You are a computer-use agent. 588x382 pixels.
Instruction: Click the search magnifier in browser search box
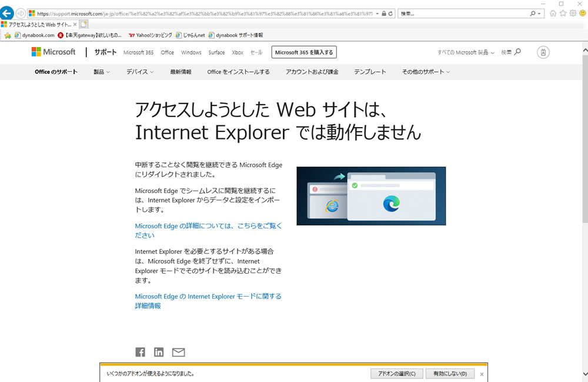tap(533, 14)
